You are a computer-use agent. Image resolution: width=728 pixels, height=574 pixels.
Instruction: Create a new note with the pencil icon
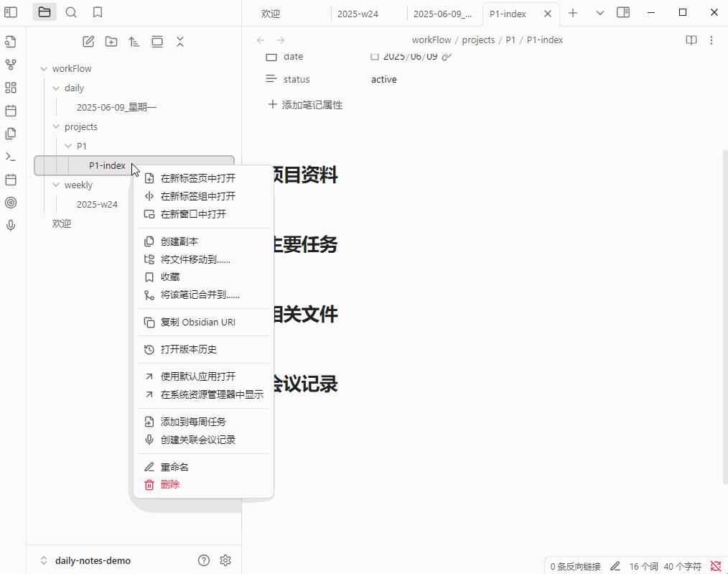click(x=88, y=42)
